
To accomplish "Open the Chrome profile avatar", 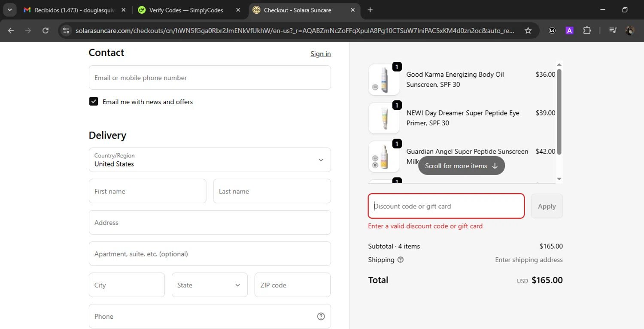I will 630,30.
